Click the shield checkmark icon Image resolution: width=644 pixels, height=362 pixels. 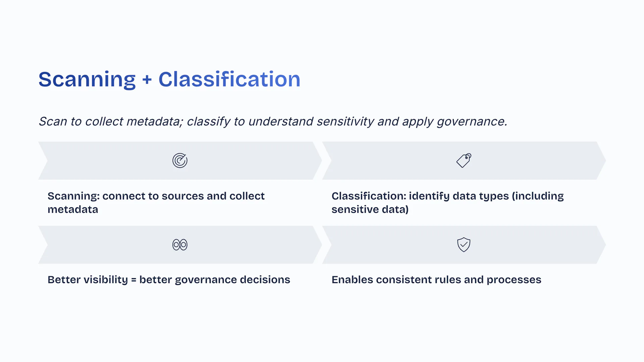click(x=464, y=245)
